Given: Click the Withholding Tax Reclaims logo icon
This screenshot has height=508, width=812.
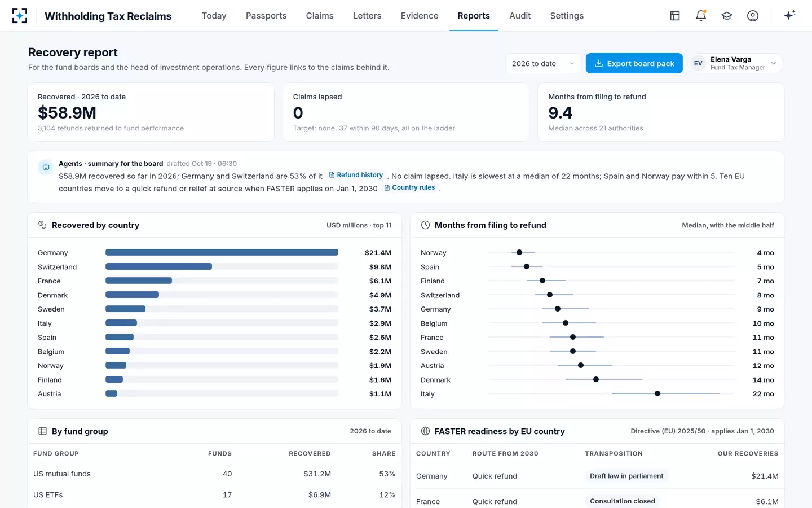Looking at the screenshot, I should pyautogui.click(x=20, y=16).
